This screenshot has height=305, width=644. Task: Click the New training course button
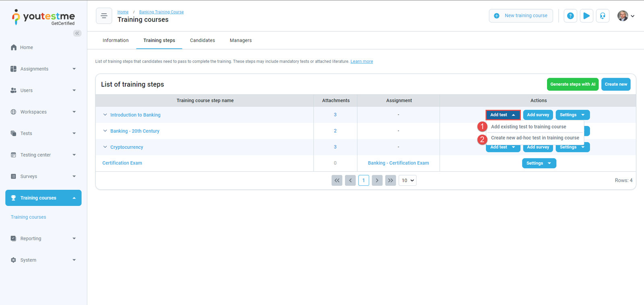point(521,16)
